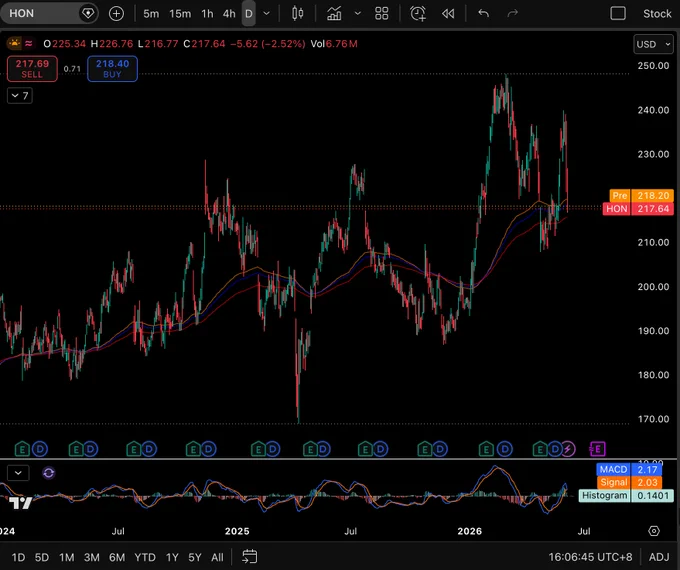Screen dimensions: 680x570
Task: Click the red approximate-equal data icon
Action: tap(29, 43)
